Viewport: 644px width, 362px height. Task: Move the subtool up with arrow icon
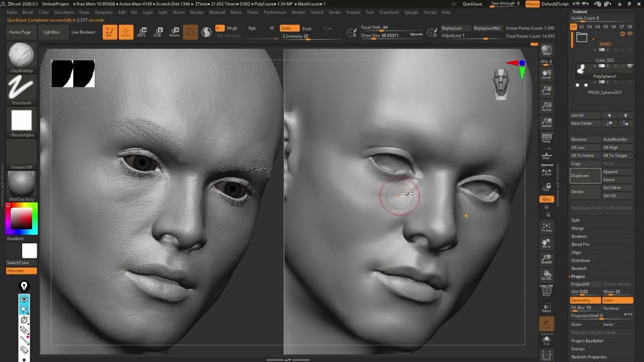[x=609, y=115]
